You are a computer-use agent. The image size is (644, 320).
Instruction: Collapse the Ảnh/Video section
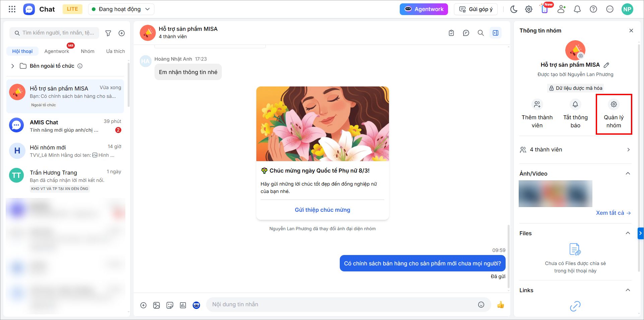(628, 174)
